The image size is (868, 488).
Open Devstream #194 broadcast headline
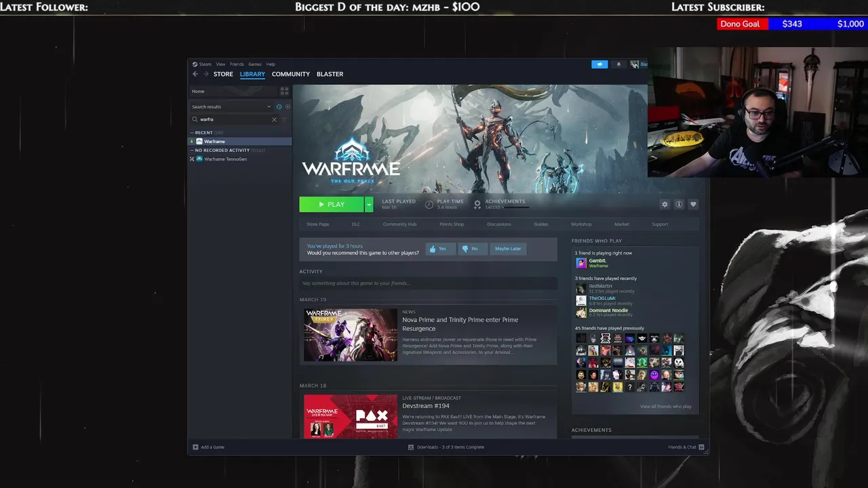[x=426, y=405]
